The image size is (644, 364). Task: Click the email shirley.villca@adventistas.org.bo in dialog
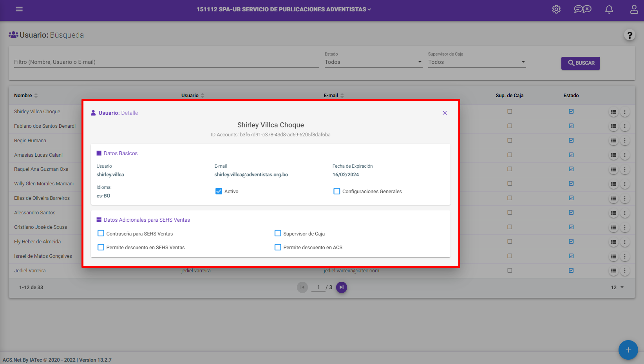pos(251,175)
